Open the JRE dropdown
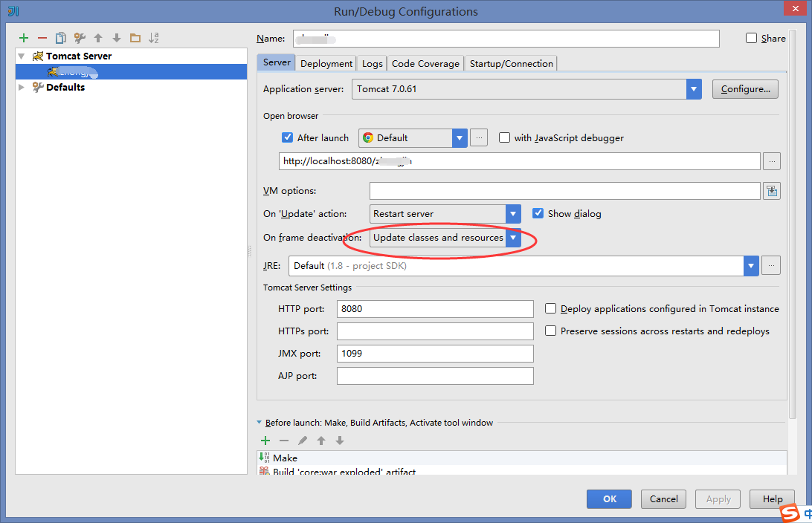 pyautogui.click(x=751, y=266)
